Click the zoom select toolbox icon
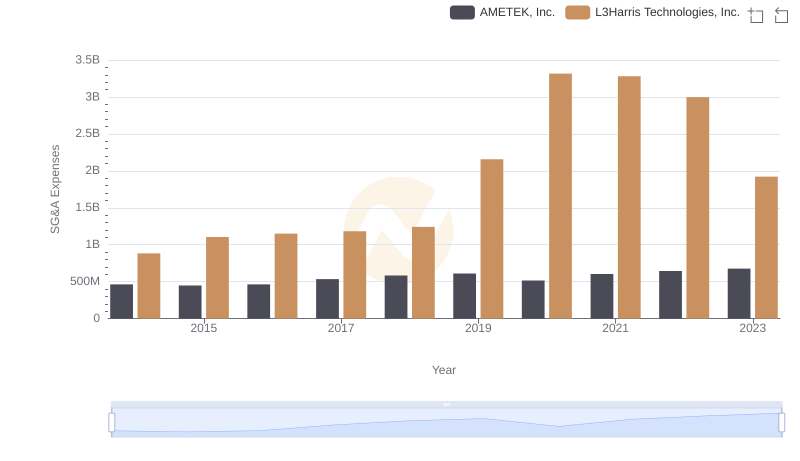This screenshot has height=461, width=800. (x=756, y=15)
